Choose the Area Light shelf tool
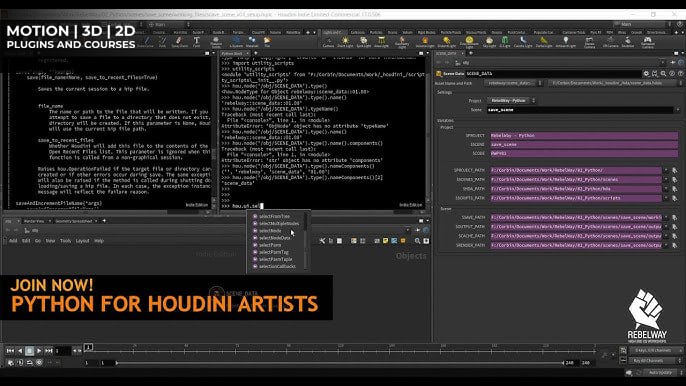Image resolution: width=686 pixels, height=386 pixels. 381,42
